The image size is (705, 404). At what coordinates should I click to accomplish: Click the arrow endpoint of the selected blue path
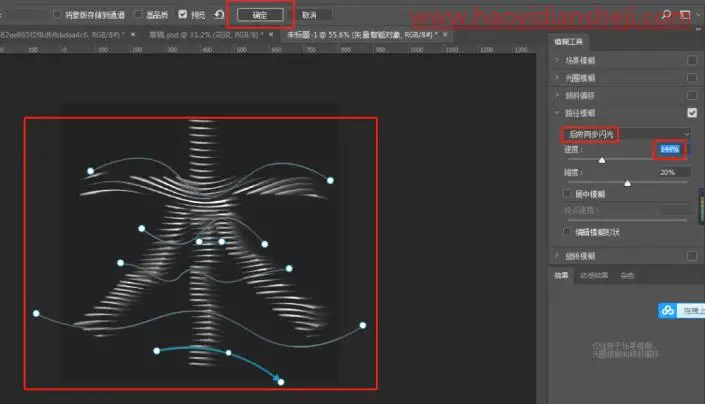(281, 382)
